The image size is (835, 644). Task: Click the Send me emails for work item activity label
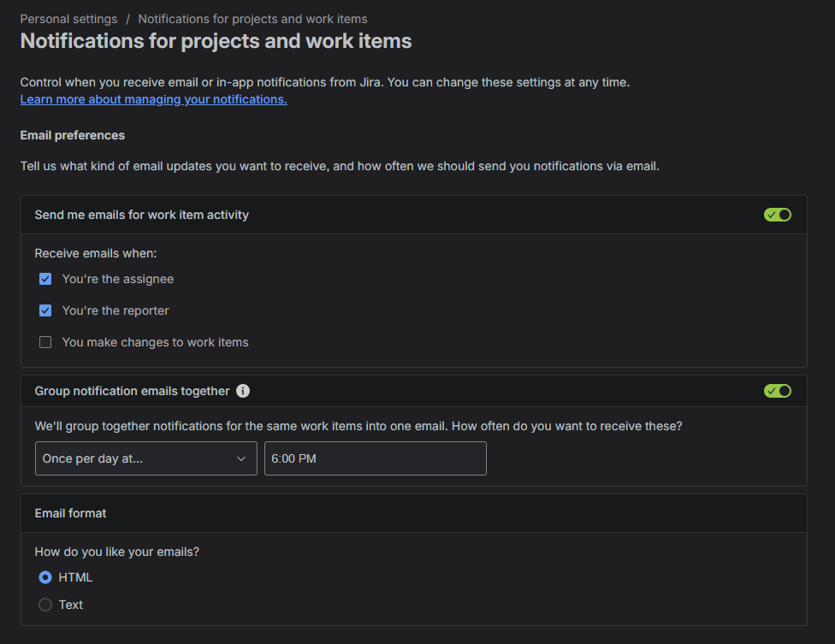142,215
